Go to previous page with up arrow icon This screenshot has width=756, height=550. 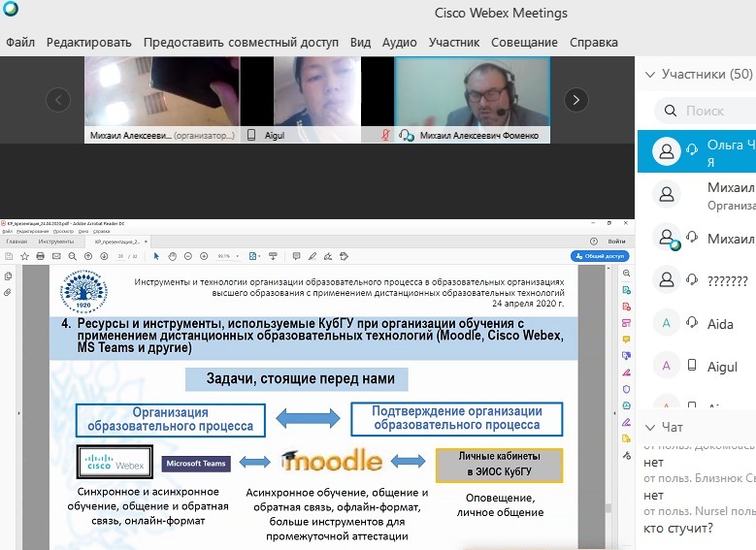pos(88,256)
